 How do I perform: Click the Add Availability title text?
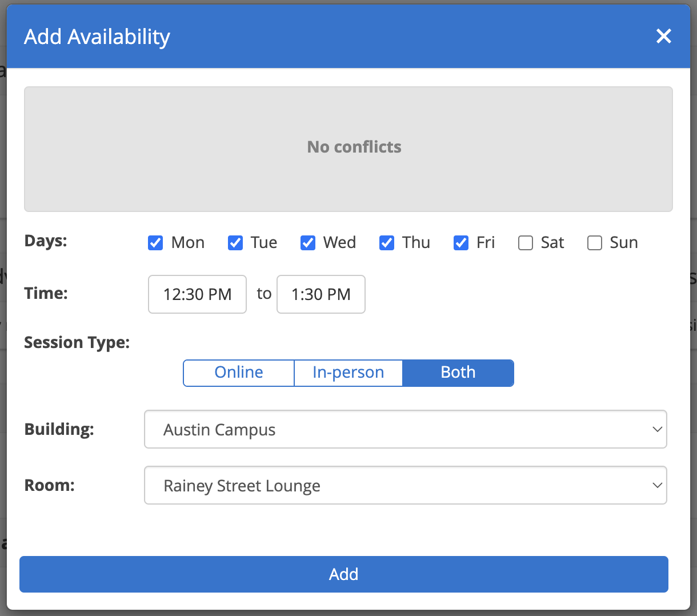click(97, 37)
